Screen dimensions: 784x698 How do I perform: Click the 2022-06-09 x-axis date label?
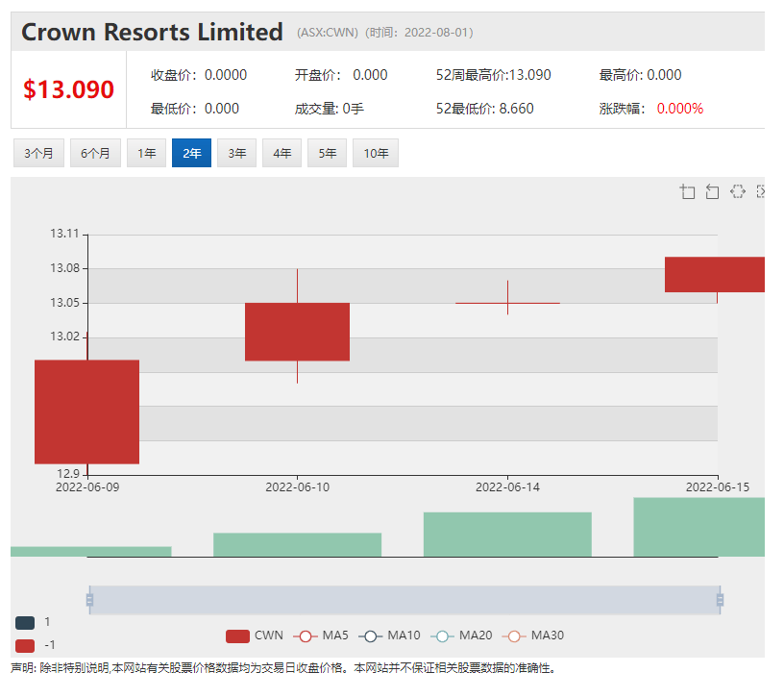pyautogui.click(x=87, y=487)
